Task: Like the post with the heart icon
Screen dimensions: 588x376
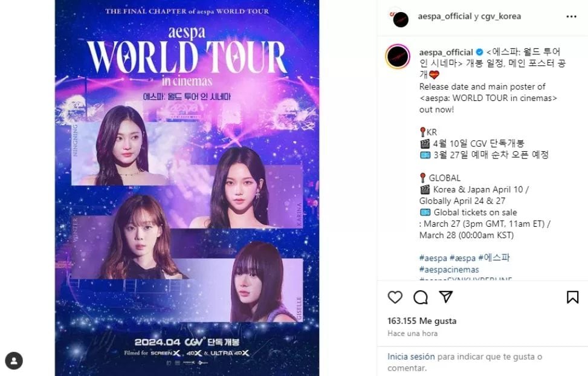Action: [x=395, y=297]
